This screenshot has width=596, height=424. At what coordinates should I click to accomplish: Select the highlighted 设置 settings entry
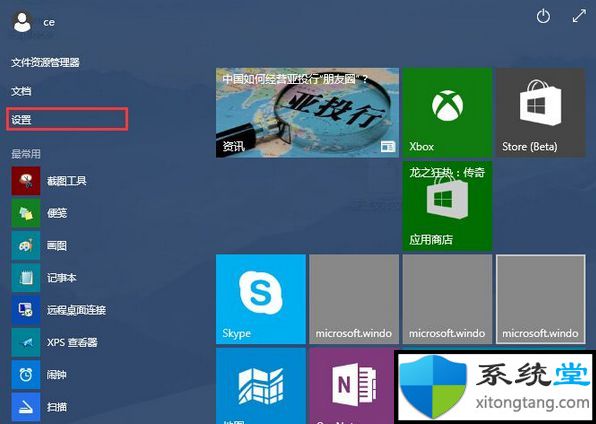point(67,119)
